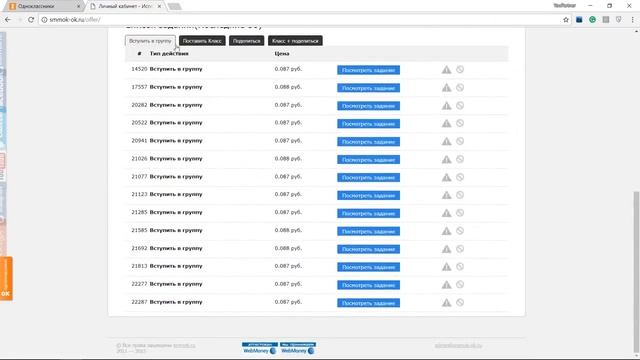Reload the page in browser

coord(31,20)
